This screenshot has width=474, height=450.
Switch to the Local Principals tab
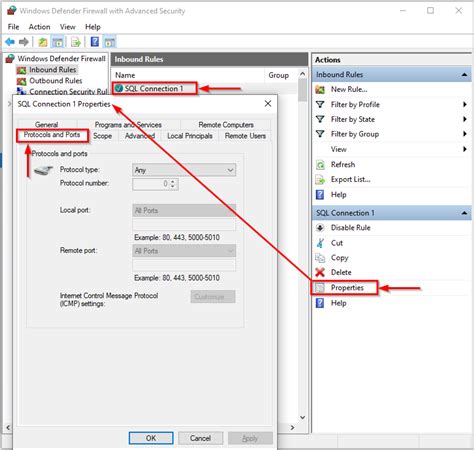(x=190, y=136)
